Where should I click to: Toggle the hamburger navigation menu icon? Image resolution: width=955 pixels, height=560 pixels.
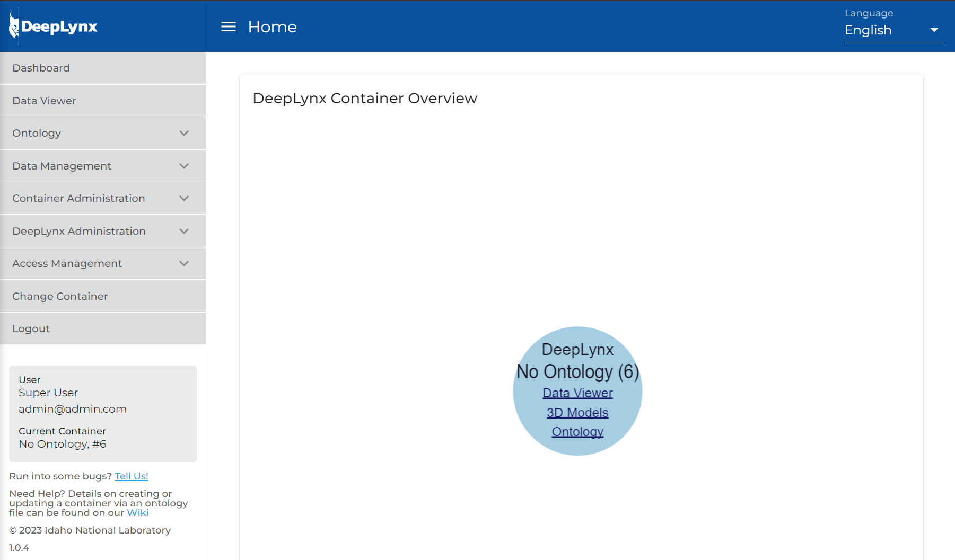tap(229, 26)
